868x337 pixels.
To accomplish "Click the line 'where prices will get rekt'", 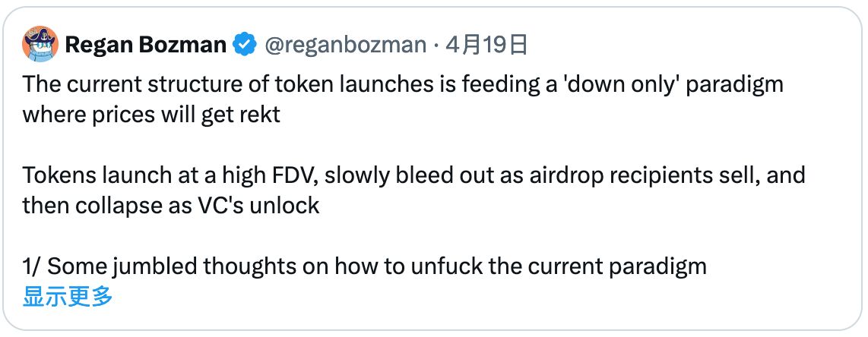I will pos(151,115).
